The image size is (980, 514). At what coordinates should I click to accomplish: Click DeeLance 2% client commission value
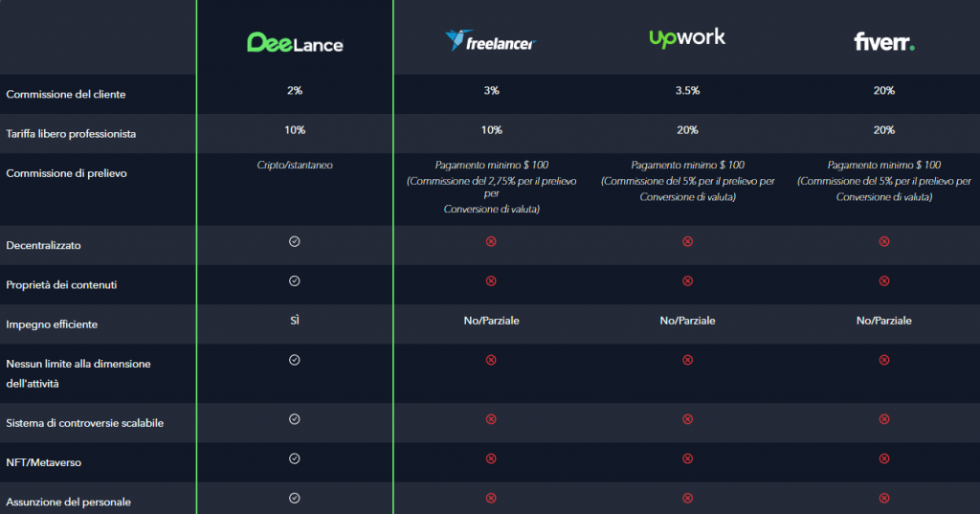pos(295,91)
